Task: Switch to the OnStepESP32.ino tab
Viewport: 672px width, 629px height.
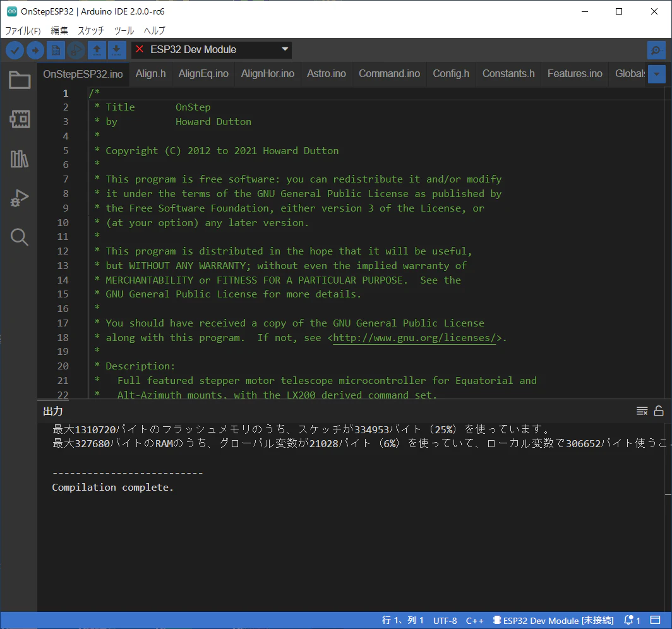Action: tap(83, 74)
